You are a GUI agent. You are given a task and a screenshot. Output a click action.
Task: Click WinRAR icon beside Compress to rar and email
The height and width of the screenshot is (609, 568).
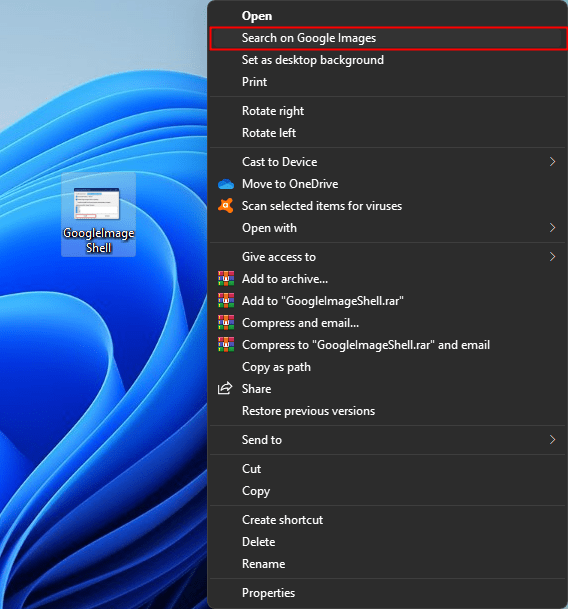[226, 345]
